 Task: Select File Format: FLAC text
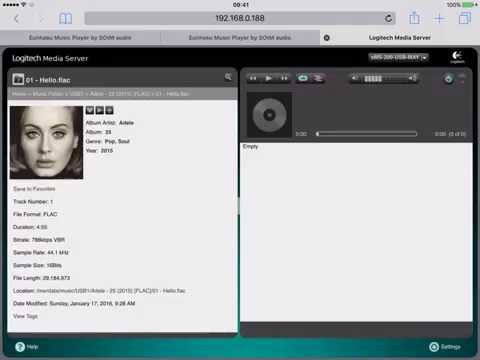pos(35,214)
